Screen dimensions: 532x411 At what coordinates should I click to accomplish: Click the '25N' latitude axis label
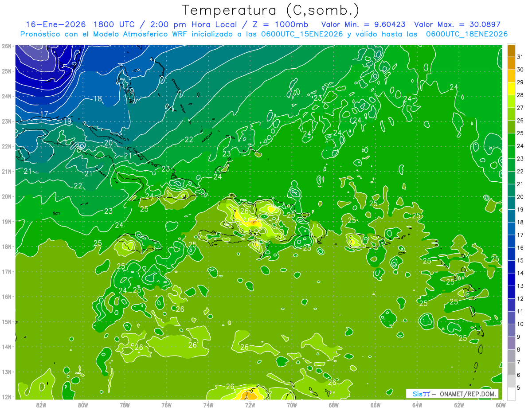[x=6, y=71]
